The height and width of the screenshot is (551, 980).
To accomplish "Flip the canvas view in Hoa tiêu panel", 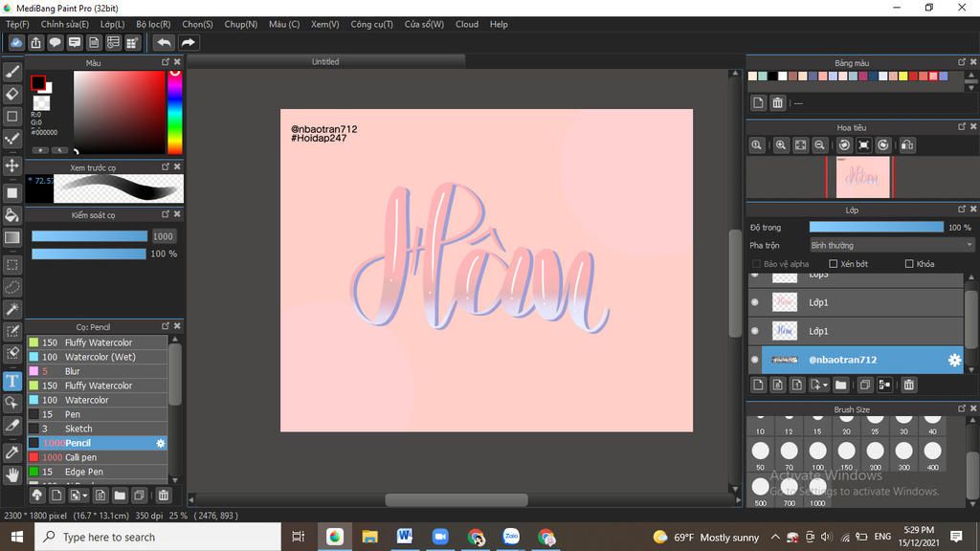I will [x=907, y=145].
